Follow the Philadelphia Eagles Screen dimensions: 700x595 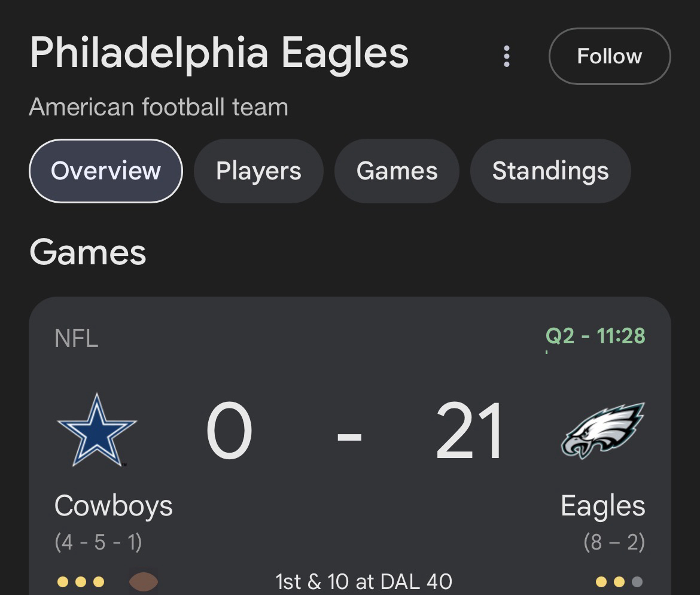coord(609,56)
